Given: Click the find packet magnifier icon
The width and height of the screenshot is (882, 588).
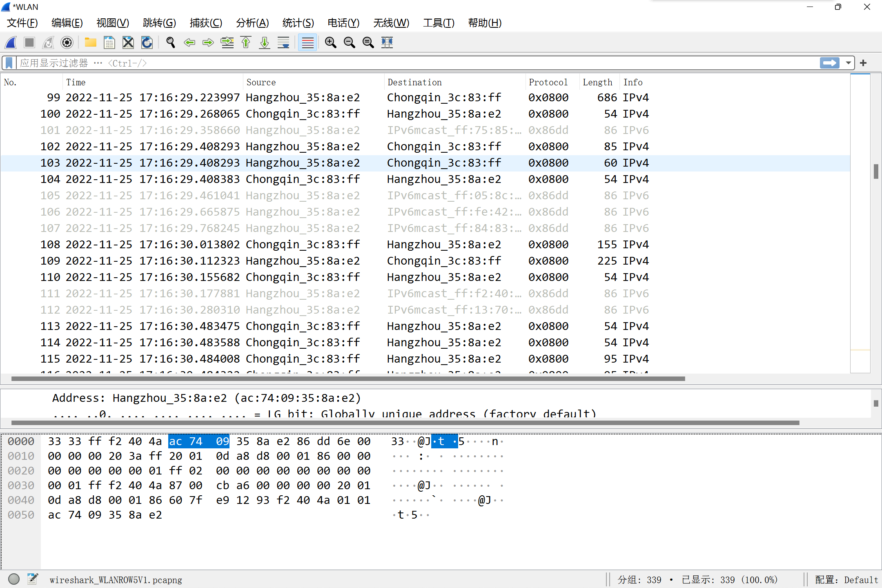Looking at the screenshot, I should click(171, 42).
